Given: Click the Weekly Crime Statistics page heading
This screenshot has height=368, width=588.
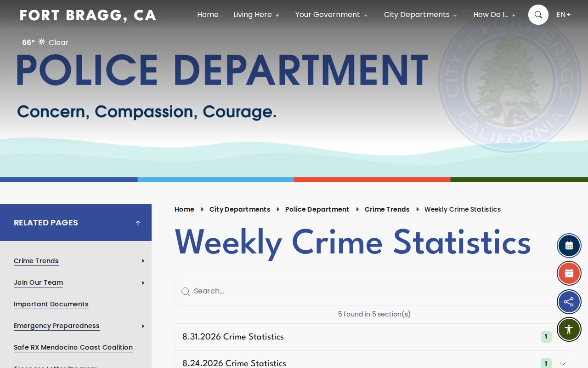Looking at the screenshot, I should 353,243.
